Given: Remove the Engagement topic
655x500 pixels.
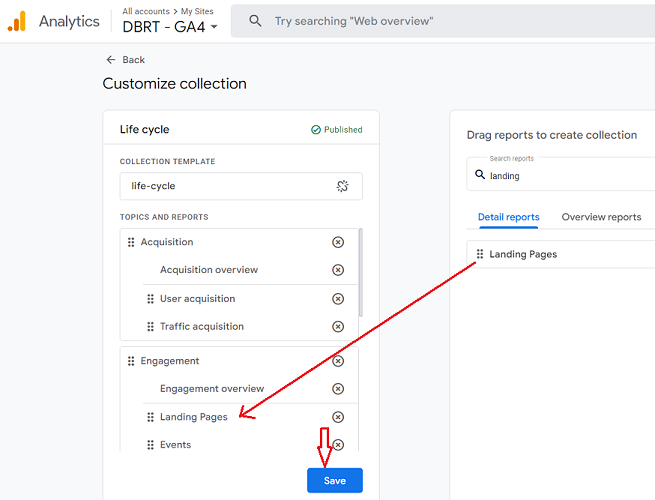Looking at the screenshot, I should (338, 361).
